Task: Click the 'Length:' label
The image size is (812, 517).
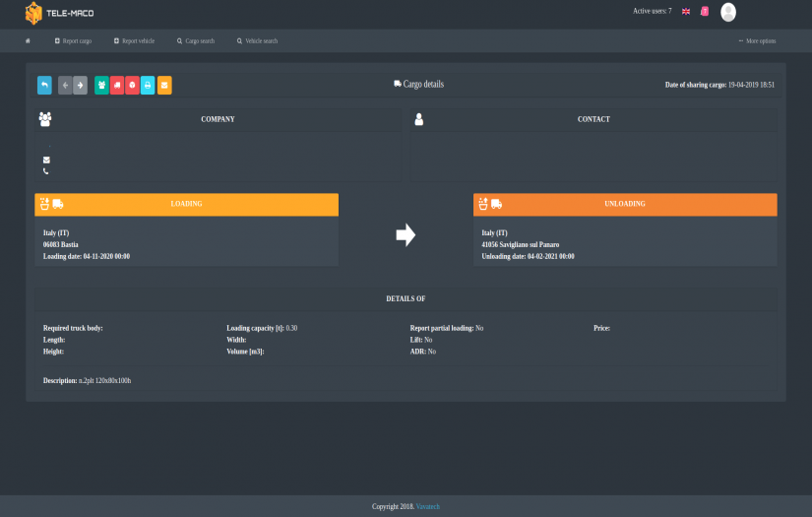Action: (54, 340)
